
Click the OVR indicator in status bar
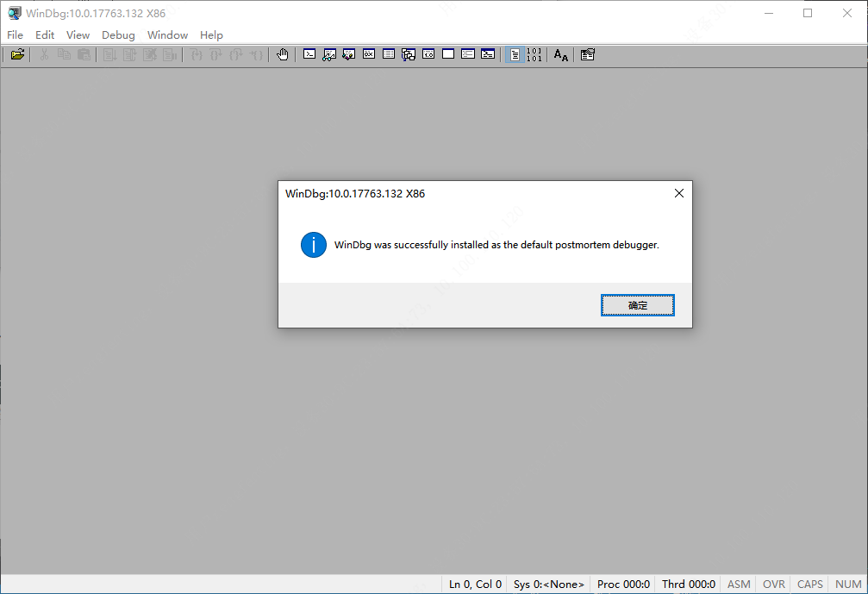774,584
